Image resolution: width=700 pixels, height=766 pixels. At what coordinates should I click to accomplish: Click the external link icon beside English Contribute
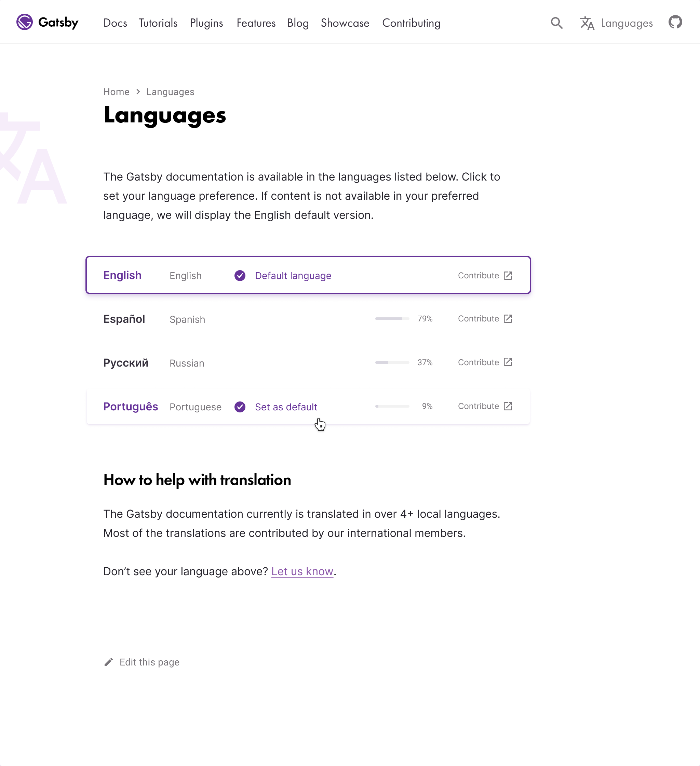508,276
